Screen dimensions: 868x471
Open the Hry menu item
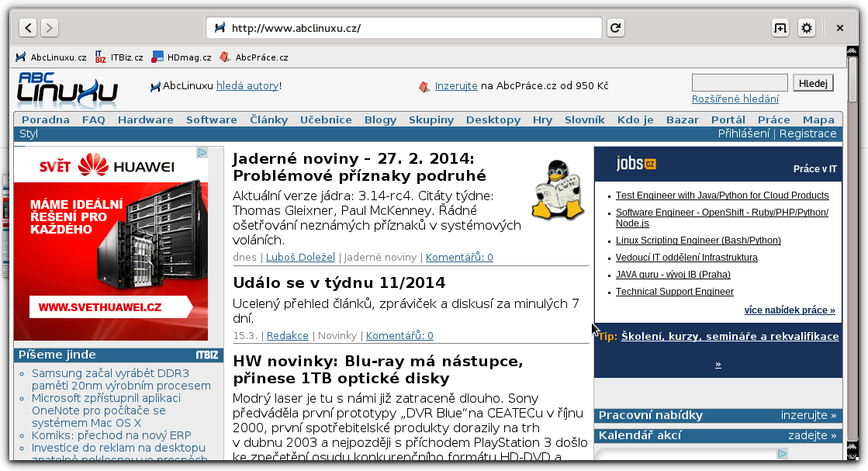point(542,119)
